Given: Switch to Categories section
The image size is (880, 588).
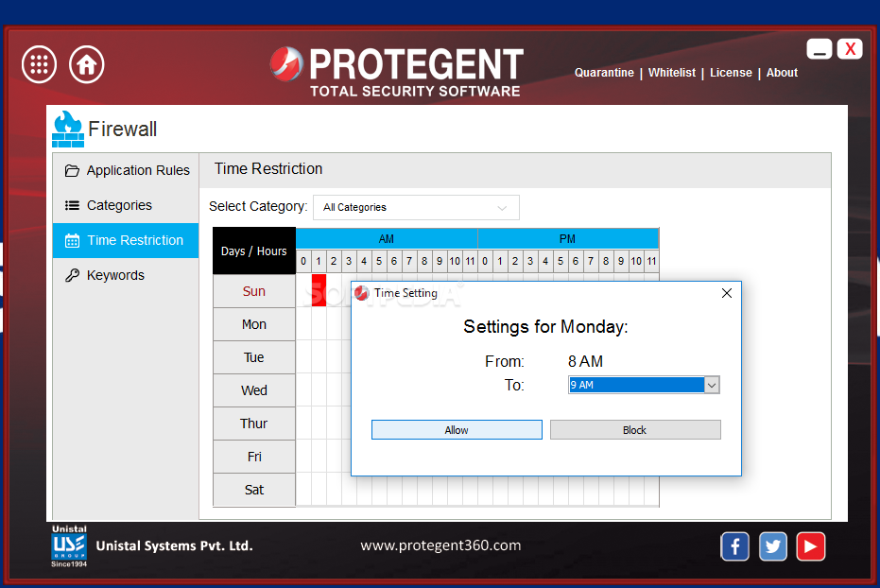Looking at the screenshot, I should (x=126, y=205).
